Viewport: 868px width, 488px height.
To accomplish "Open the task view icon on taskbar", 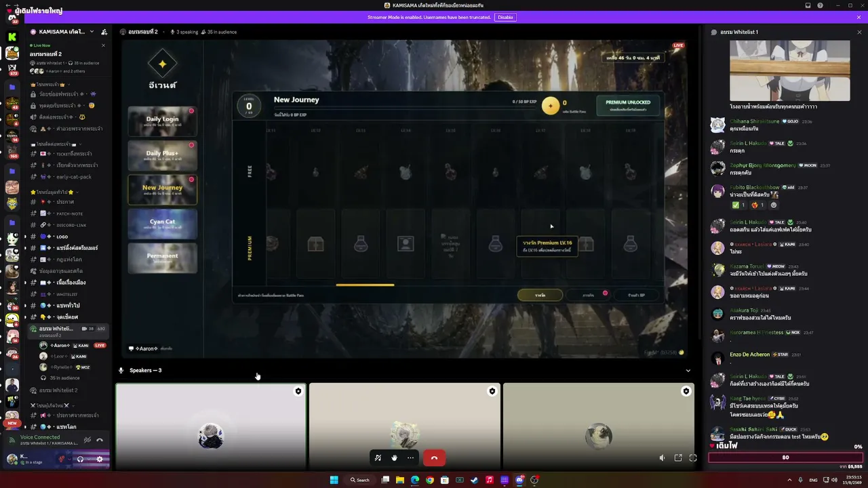I will 385,480.
